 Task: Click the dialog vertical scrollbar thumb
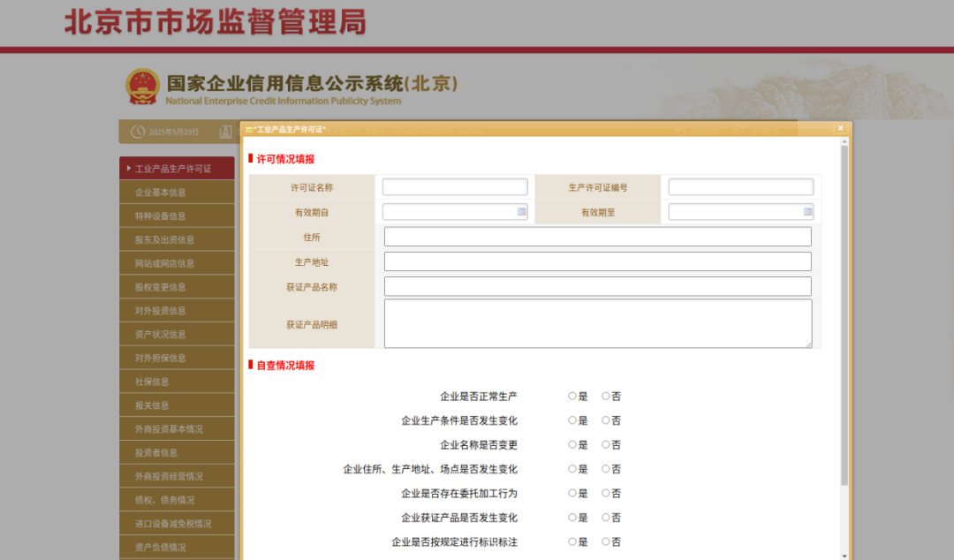tap(844, 315)
